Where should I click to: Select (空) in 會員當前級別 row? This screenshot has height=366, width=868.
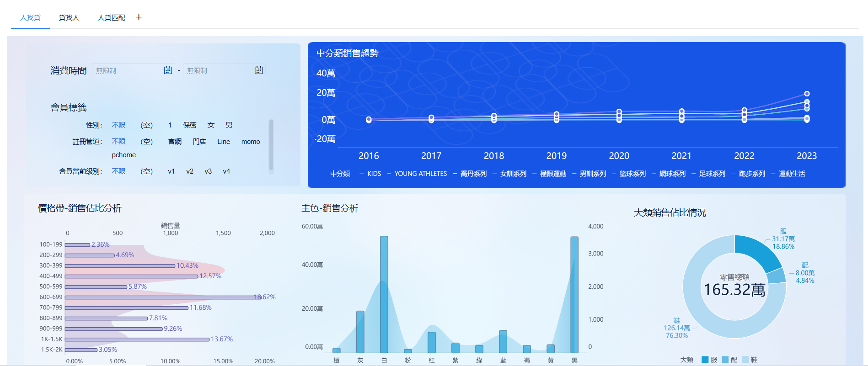coord(146,171)
